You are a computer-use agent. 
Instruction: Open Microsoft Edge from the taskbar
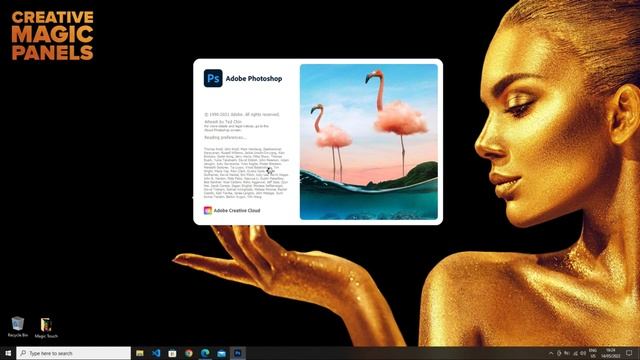(x=205, y=353)
